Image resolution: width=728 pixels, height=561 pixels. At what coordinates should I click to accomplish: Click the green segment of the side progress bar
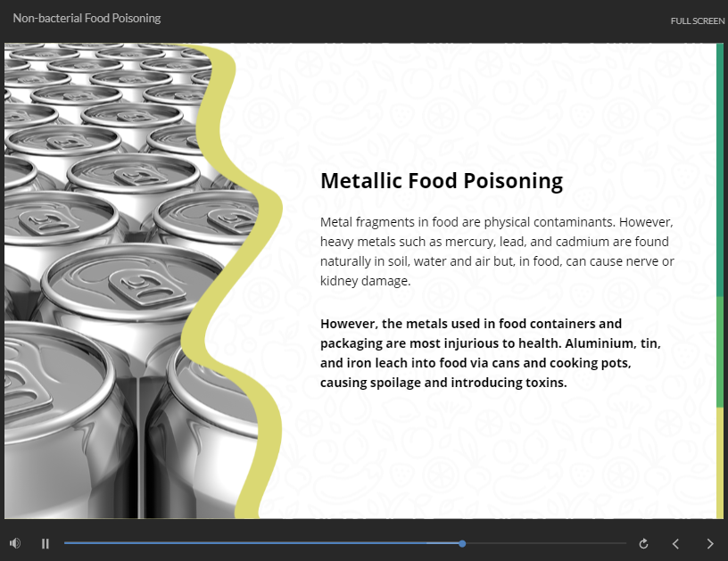[x=720, y=352]
